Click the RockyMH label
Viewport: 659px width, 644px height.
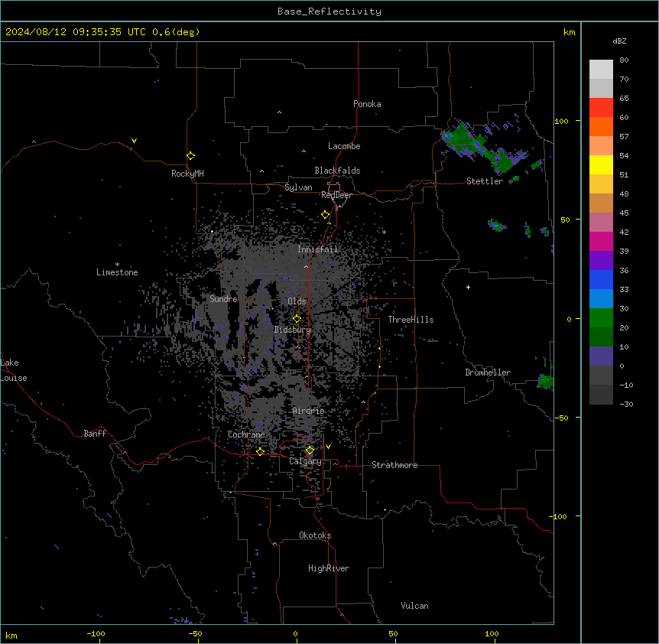[x=187, y=174]
